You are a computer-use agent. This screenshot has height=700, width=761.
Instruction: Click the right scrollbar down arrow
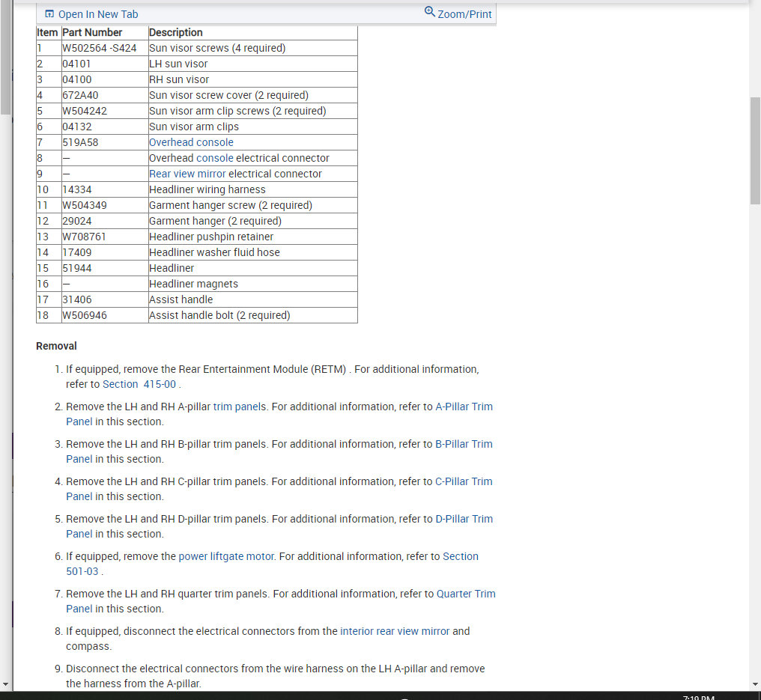[x=755, y=684]
